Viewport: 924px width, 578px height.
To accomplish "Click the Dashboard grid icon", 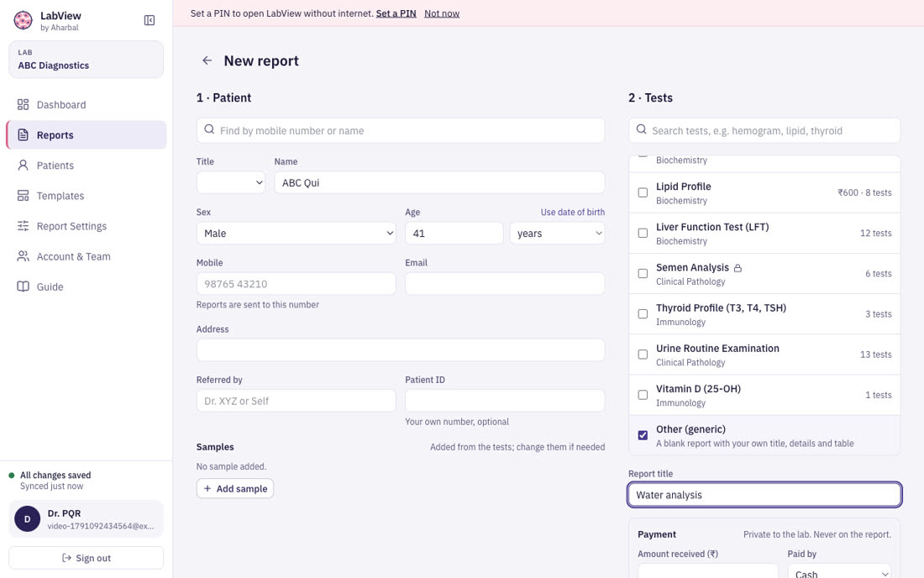I will point(23,104).
